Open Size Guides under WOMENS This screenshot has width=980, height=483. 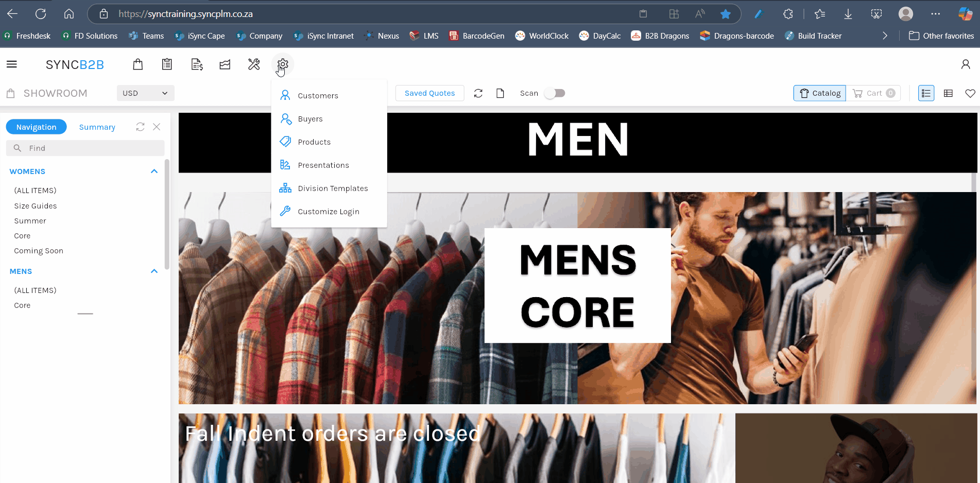click(x=36, y=206)
